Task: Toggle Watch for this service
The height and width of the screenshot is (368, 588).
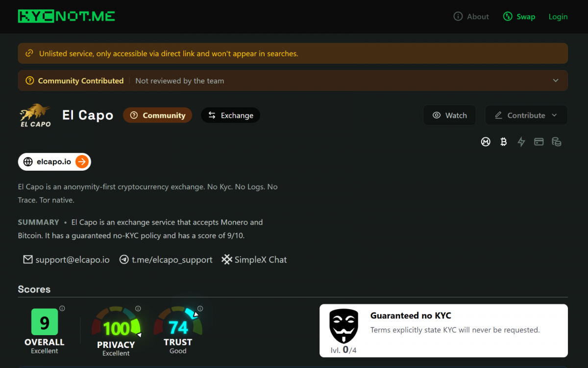Action: (x=449, y=115)
